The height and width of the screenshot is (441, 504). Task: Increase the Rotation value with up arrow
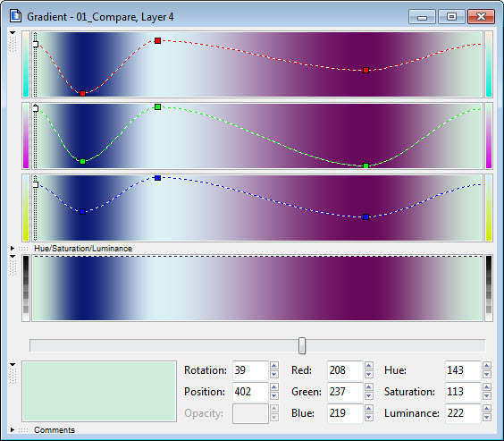point(273,366)
